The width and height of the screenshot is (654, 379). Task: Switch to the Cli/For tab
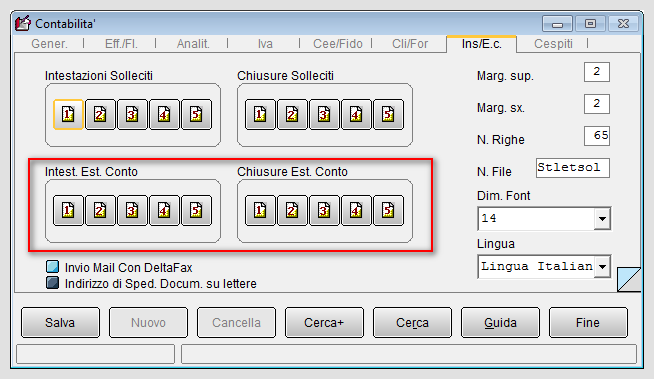(x=410, y=44)
